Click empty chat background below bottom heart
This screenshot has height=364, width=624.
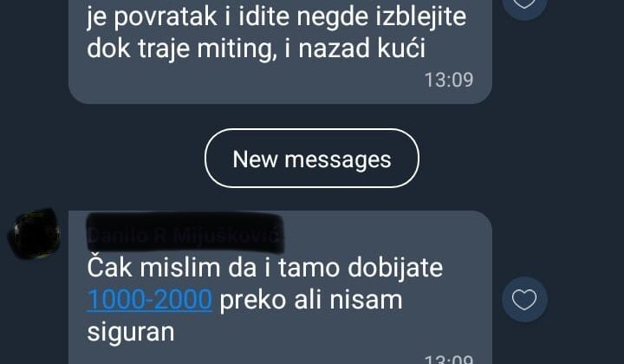pyautogui.click(x=557, y=344)
